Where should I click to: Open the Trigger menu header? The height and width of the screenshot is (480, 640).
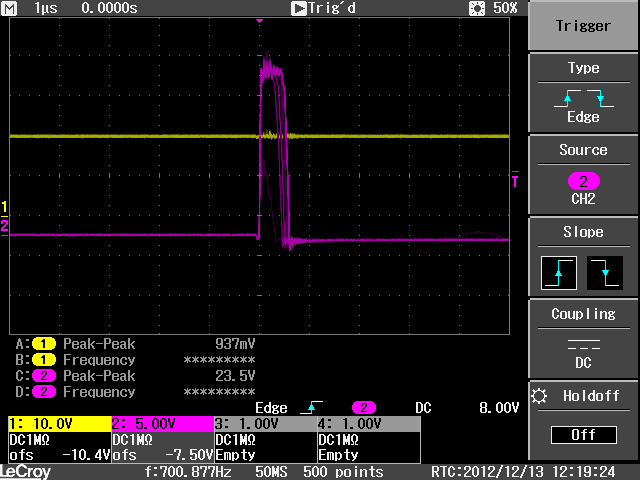pos(583,26)
